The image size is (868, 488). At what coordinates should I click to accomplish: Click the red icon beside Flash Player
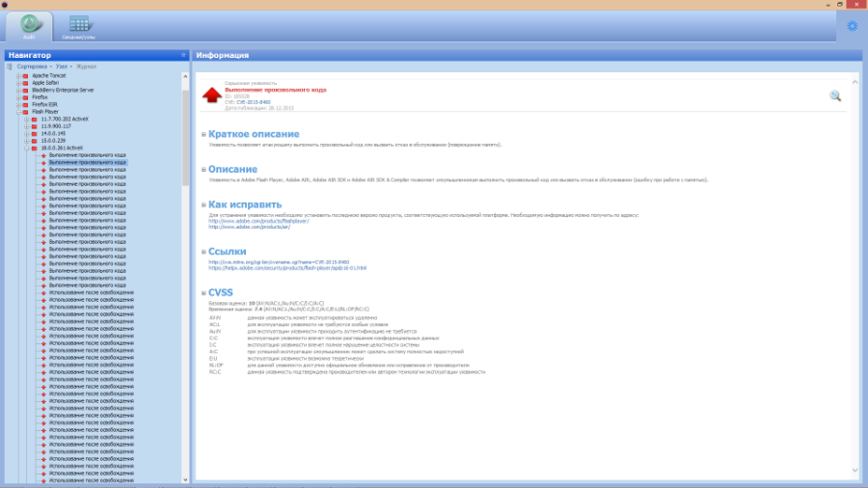pos(25,112)
